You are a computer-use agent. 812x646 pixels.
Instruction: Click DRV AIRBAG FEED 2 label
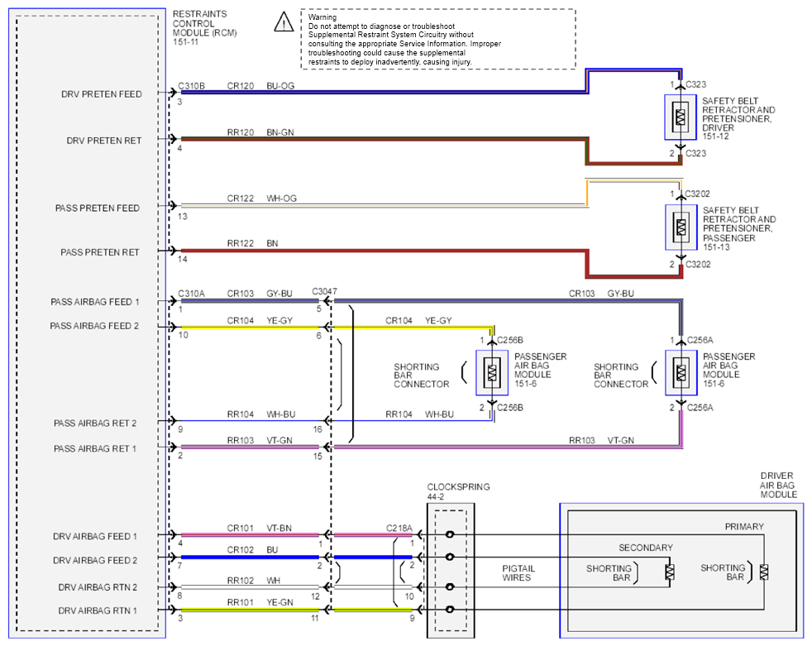[x=95, y=561]
